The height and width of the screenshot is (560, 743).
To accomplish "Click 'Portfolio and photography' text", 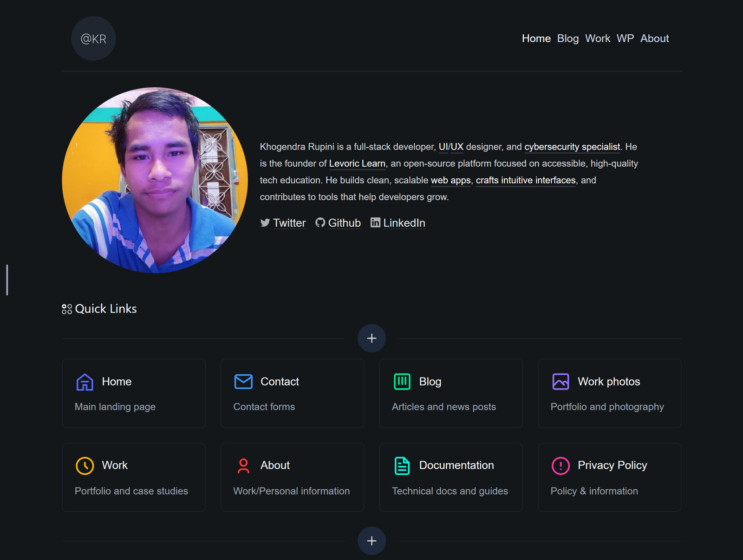I will tap(607, 407).
